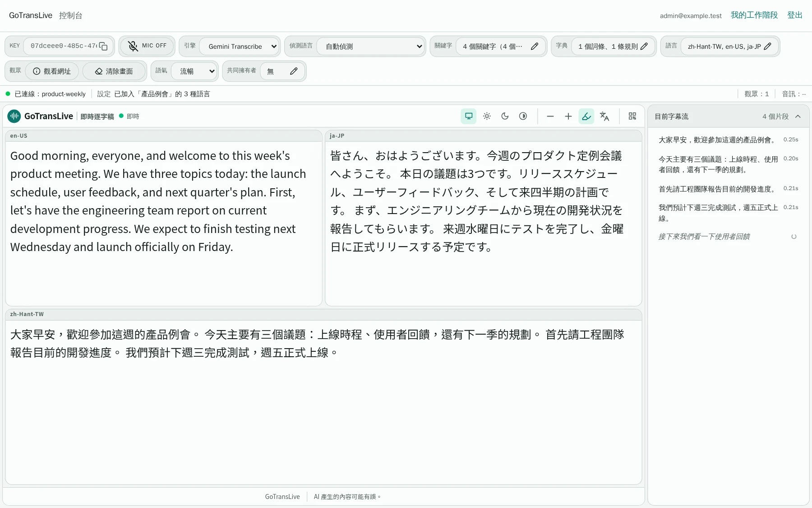Edit keywords with the pencil icon
Viewport: 812px width, 508px height.
[535, 46]
